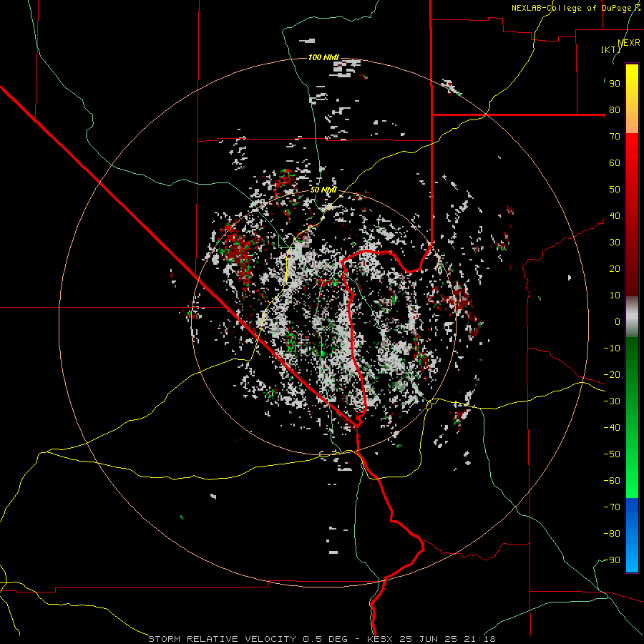
Task: Click the gray near-zero band of the color bar
Action: pyautogui.click(x=632, y=317)
